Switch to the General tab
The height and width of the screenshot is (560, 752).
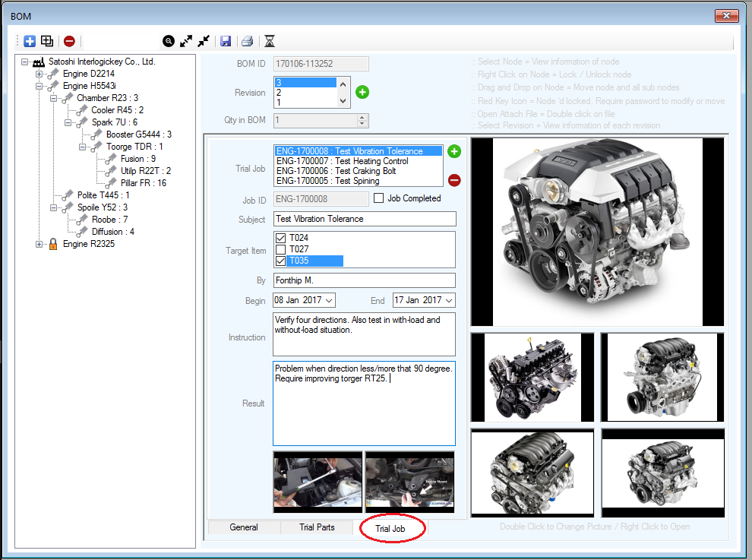244,527
